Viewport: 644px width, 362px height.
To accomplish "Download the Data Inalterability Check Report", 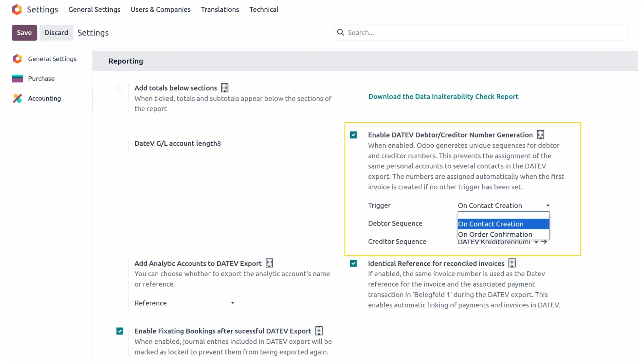I will tap(443, 96).
